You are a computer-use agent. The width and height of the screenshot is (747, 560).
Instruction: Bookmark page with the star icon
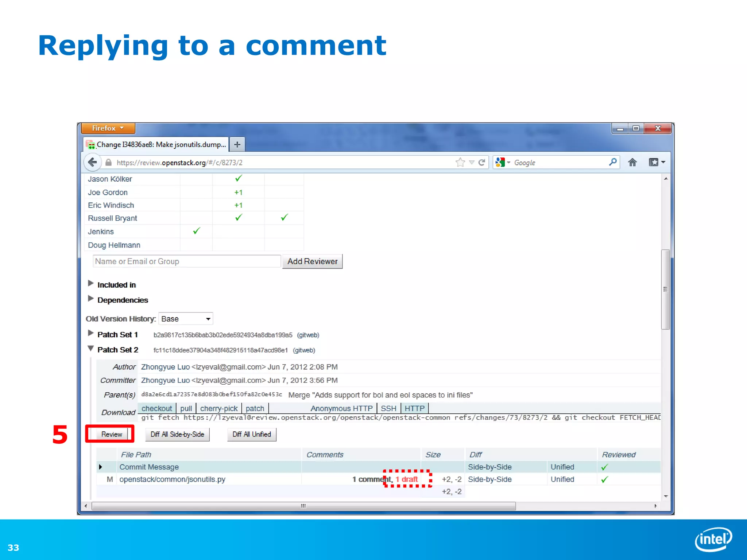click(460, 162)
